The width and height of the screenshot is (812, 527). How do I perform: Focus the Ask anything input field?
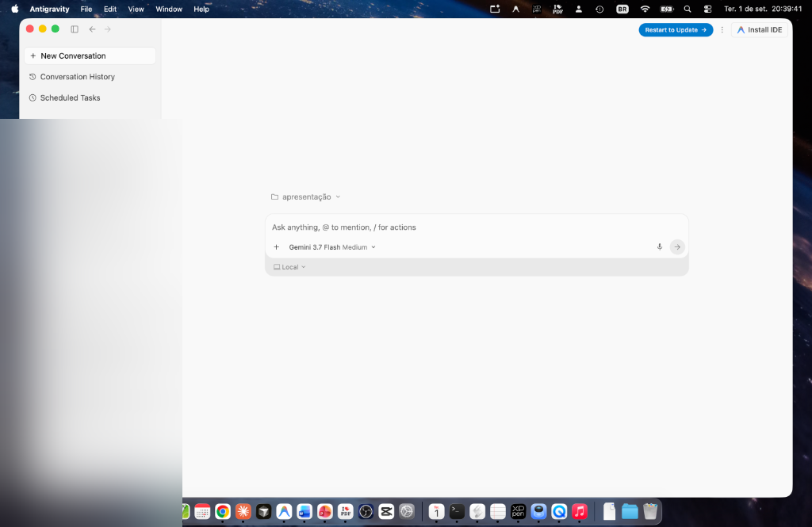[x=477, y=227]
